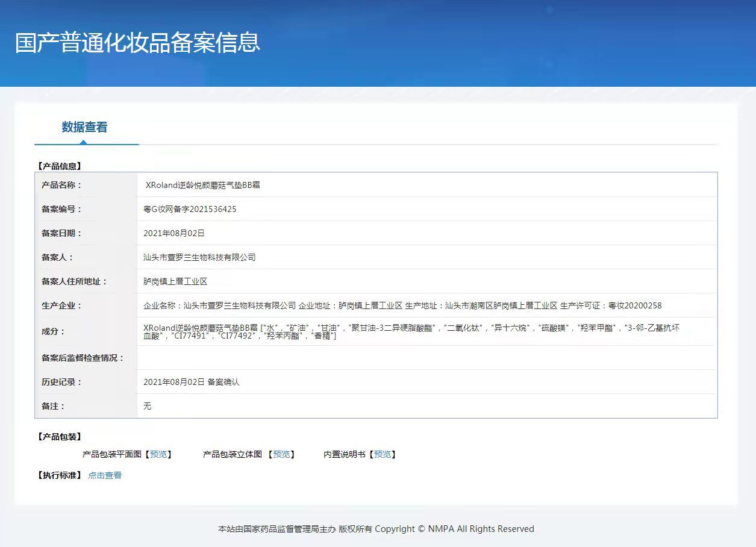
Task: Select filing number 粤G妆网备字2021536425
Action: (x=190, y=209)
